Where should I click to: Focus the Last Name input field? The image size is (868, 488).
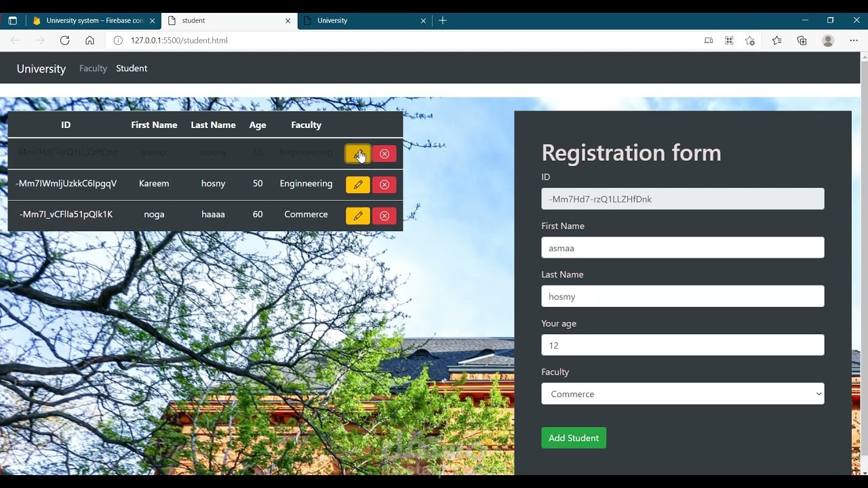(683, 296)
